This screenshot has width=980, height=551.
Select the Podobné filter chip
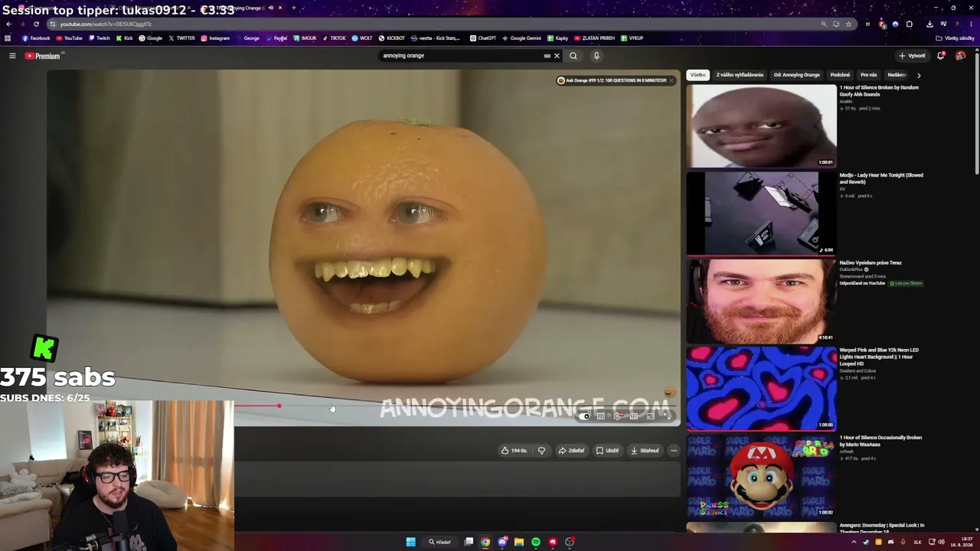pyautogui.click(x=840, y=75)
